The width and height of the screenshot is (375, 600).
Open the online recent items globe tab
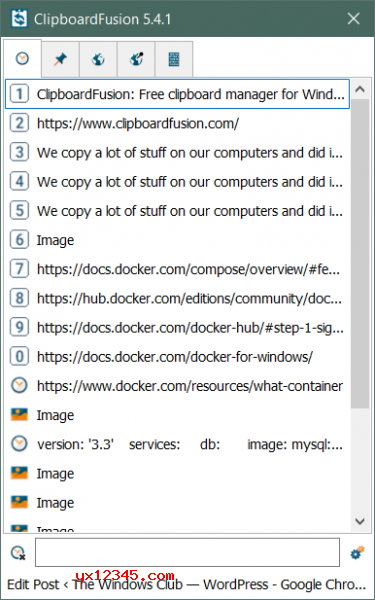(98, 59)
